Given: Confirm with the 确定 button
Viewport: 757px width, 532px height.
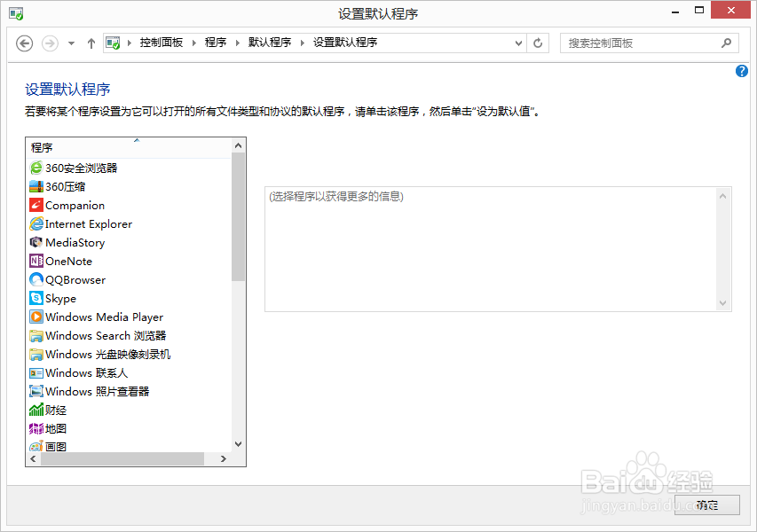Looking at the screenshot, I should point(707,505).
